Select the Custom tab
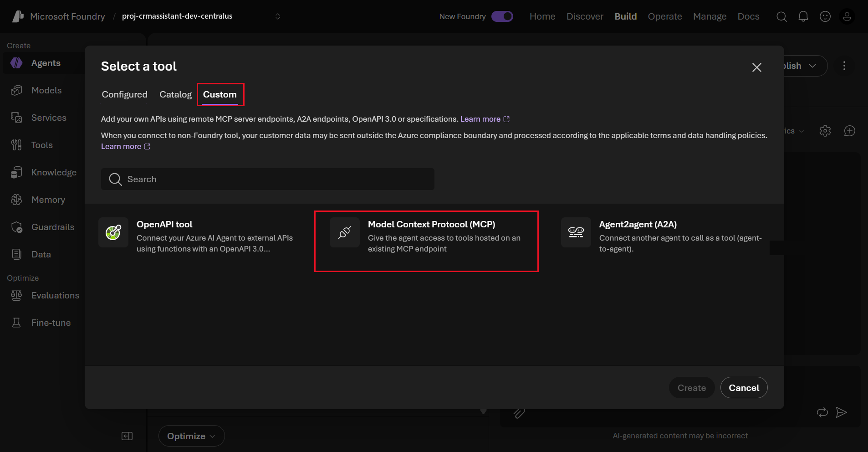868x452 pixels. click(220, 94)
